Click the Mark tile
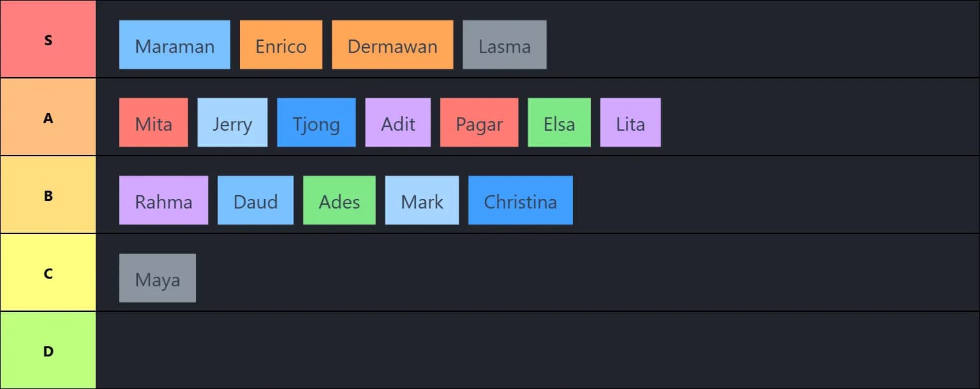Image resolution: width=980 pixels, height=389 pixels. (x=422, y=200)
